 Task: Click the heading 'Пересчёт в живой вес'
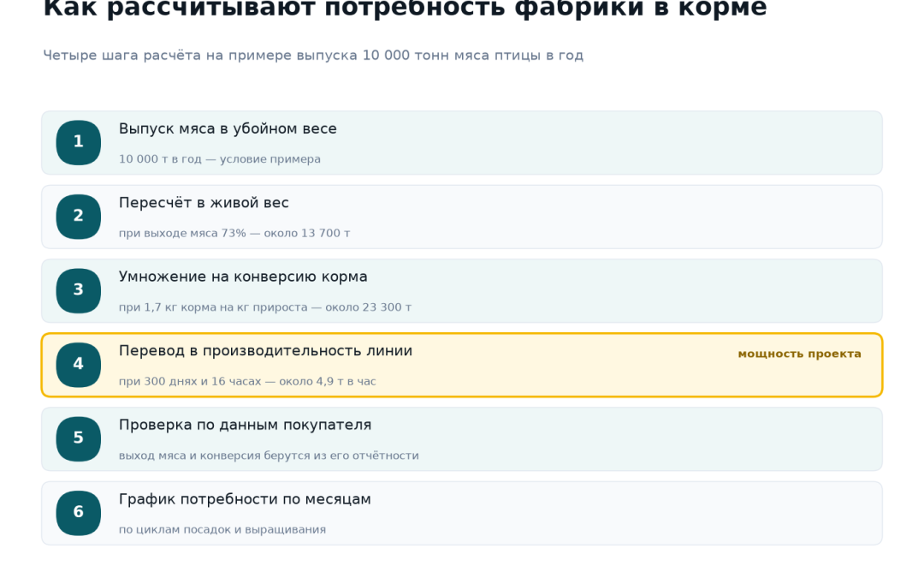click(204, 203)
